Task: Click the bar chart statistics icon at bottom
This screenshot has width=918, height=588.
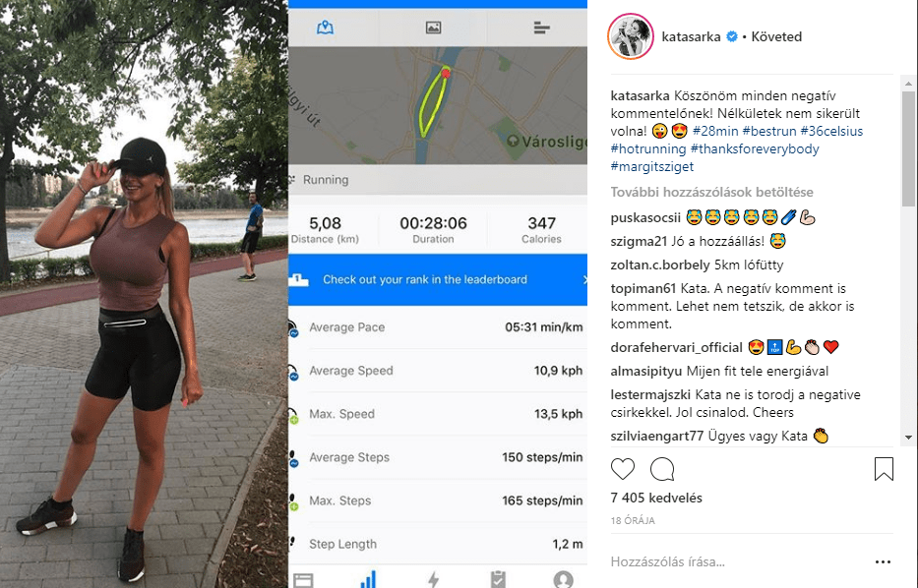Action: 368,579
